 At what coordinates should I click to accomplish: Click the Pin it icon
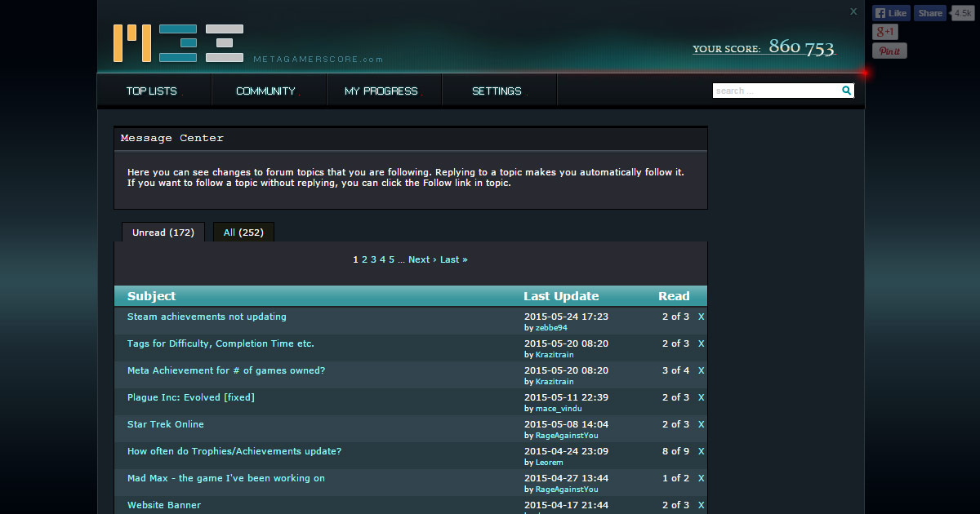pyautogui.click(x=889, y=50)
